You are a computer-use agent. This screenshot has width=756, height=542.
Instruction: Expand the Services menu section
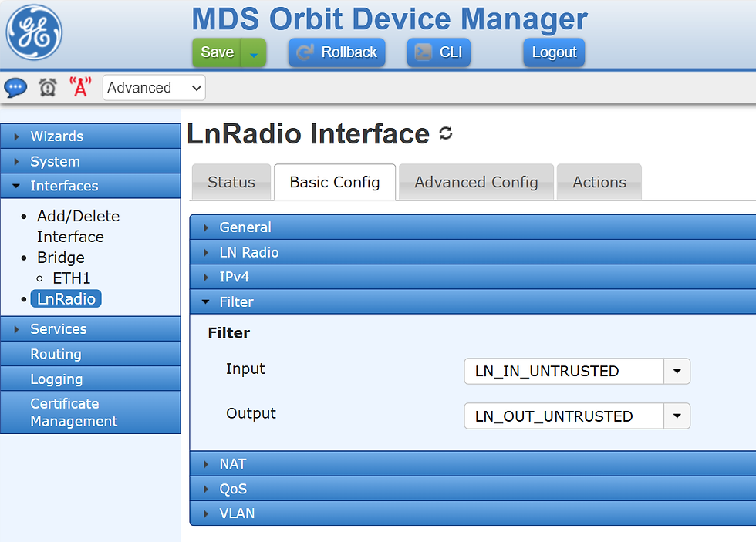pyautogui.click(x=91, y=329)
